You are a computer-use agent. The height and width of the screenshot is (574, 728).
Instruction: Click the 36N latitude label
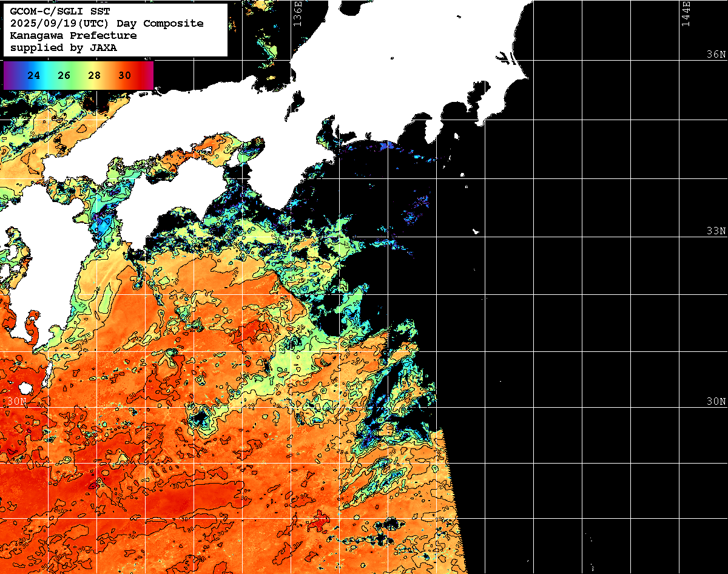(716, 55)
